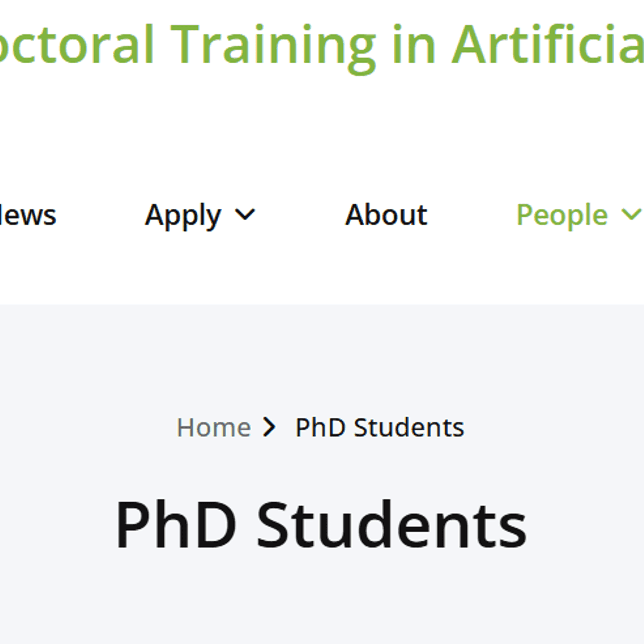
Task: Click the word Training in site title
Action: pos(275,45)
